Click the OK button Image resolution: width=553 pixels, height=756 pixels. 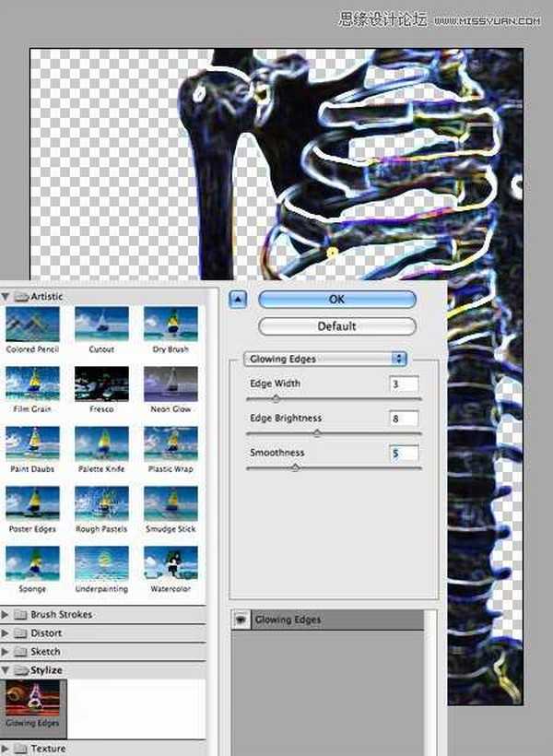(x=336, y=300)
